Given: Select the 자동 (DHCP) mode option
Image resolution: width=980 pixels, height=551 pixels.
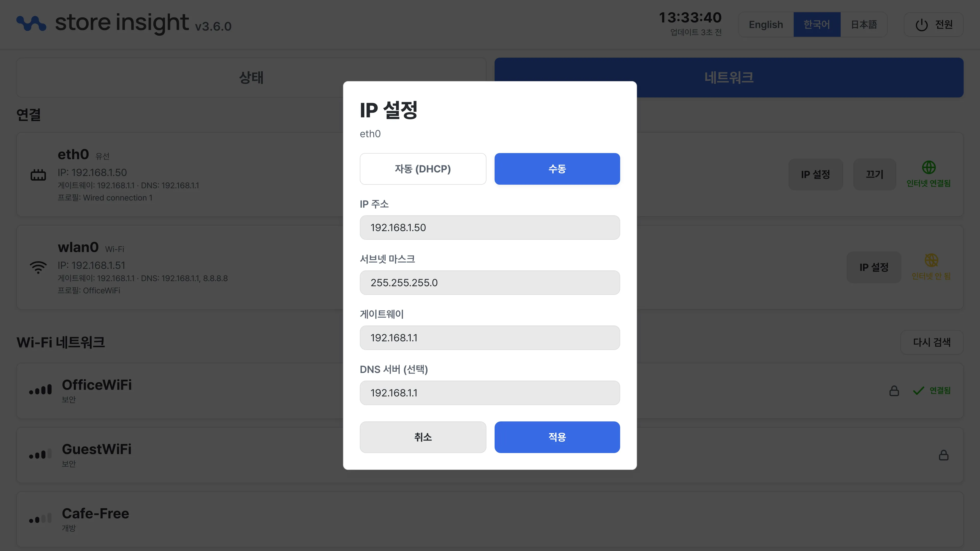Looking at the screenshot, I should pos(423,169).
